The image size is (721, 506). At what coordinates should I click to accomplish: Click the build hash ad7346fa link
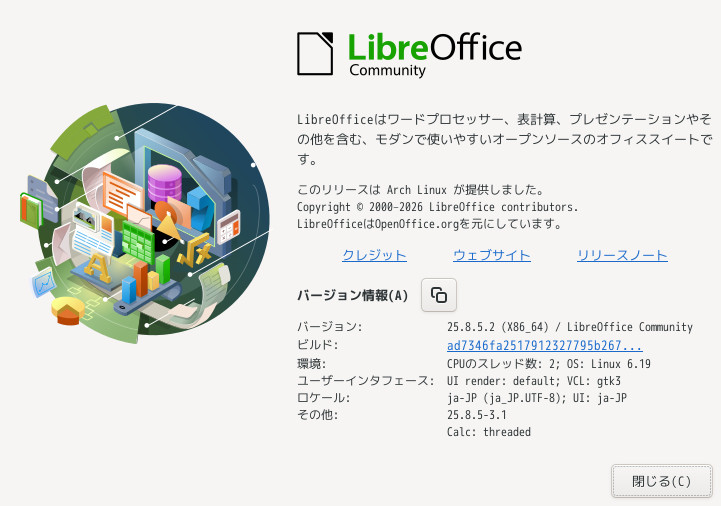[544, 345]
